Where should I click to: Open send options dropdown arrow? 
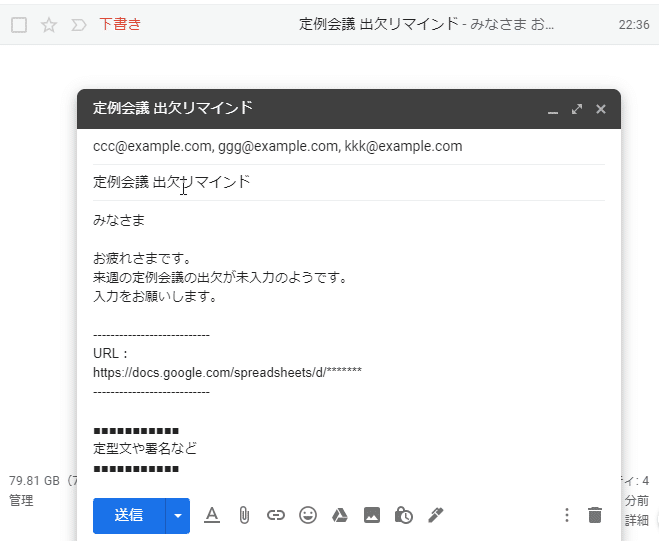point(178,515)
